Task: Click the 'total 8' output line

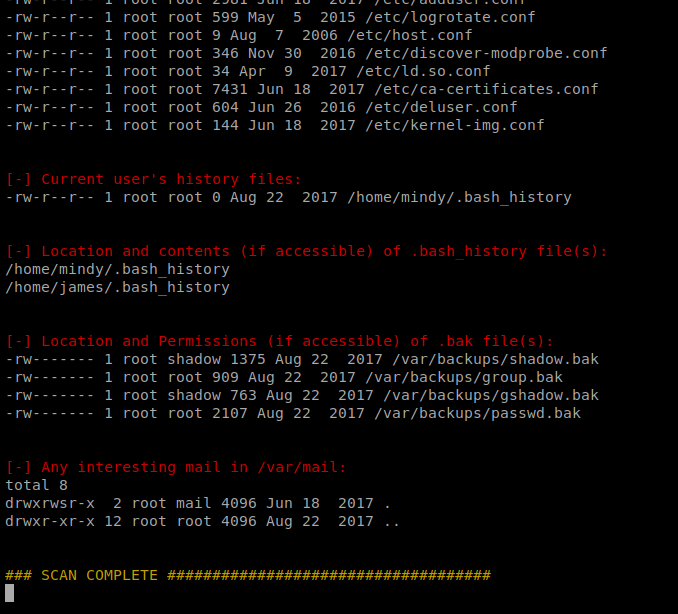Action: pyautogui.click(x=36, y=485)
